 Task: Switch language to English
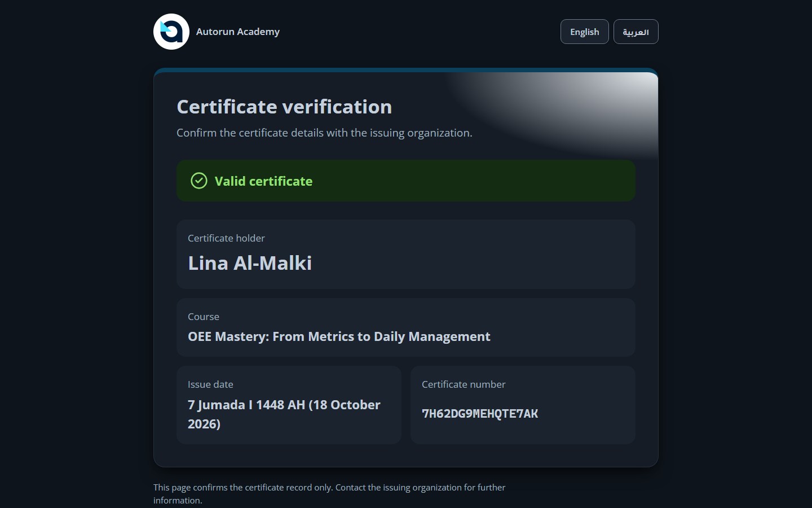point(585,32)
